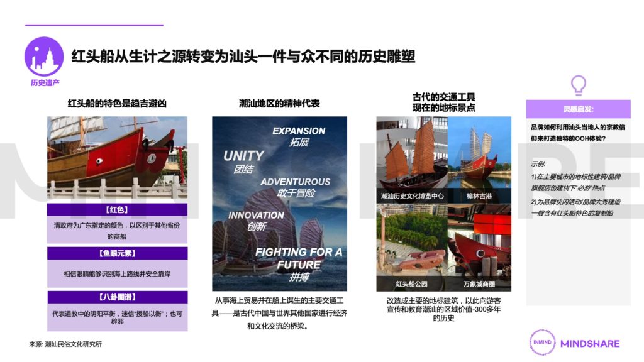Select the ADVENTUROUS word in the sea image
This screenshot has height=362, width=644.
point(296,182)
